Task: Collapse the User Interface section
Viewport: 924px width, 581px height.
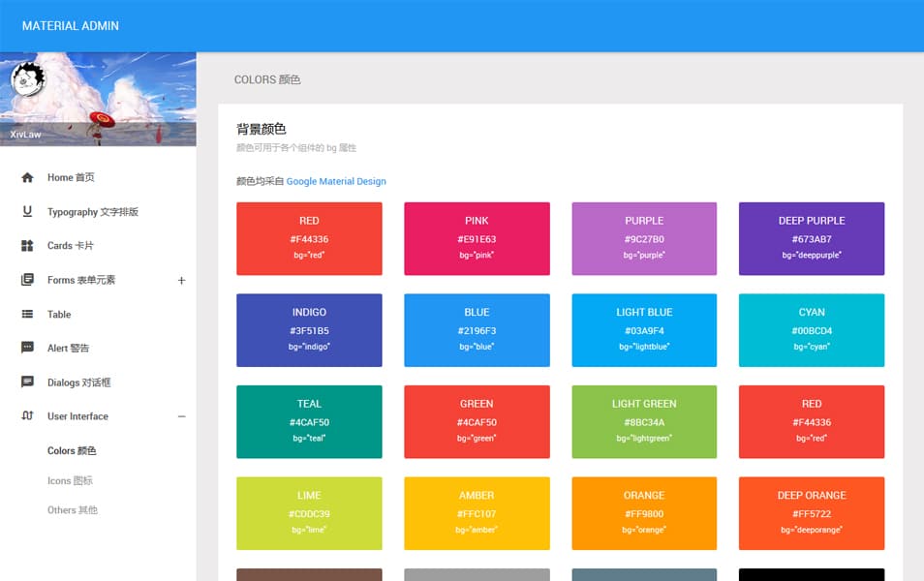Action: pyautogui.click(x=180, y=415)
